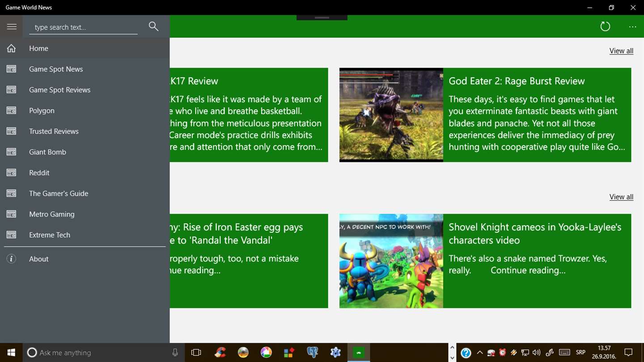Screen dimensions: 644x362
Task: Launch CCleaner from the taskbar
Action: click(x=220, y=353)
